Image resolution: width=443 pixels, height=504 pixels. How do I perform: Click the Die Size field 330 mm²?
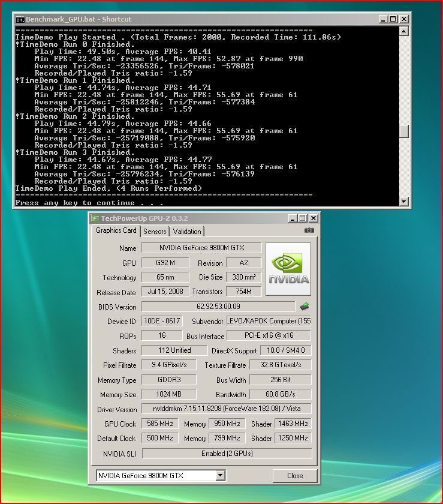point(244,277)
